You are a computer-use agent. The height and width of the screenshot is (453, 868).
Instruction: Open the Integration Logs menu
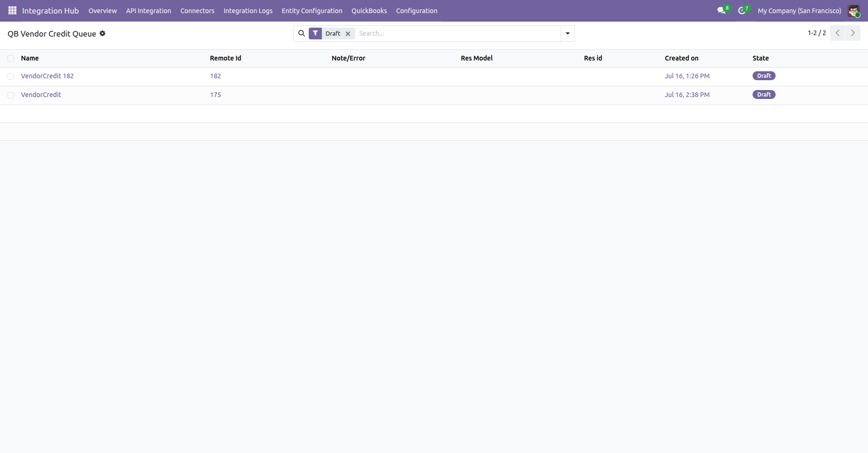click(248, 11)
